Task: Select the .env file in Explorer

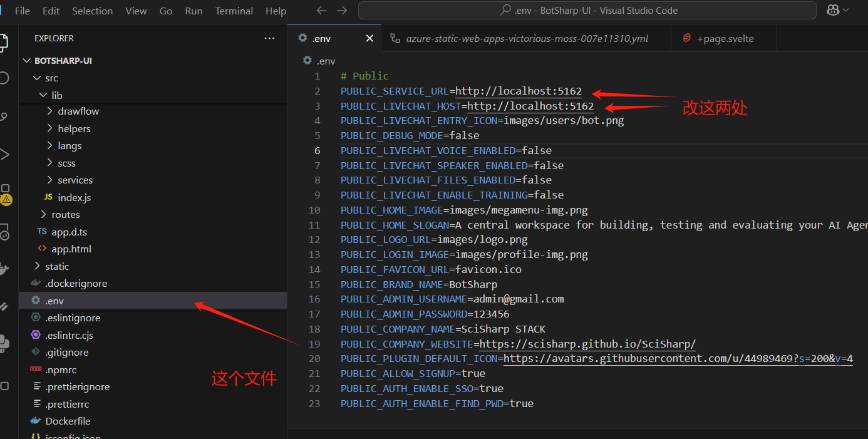Action: [153, 301]
